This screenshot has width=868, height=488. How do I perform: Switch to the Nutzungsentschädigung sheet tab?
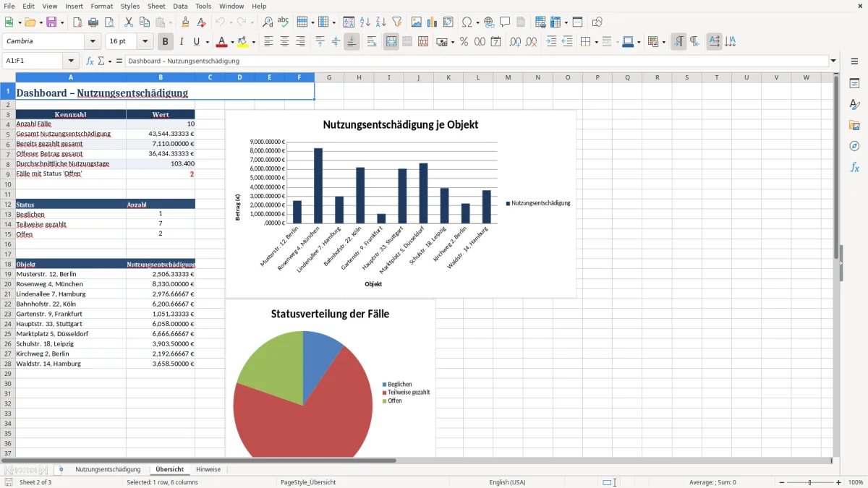pos(108,469)
